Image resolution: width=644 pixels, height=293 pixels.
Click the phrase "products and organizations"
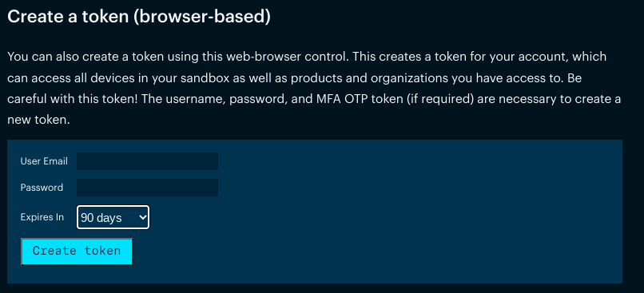pyautogui.click(x=364, y=78)
